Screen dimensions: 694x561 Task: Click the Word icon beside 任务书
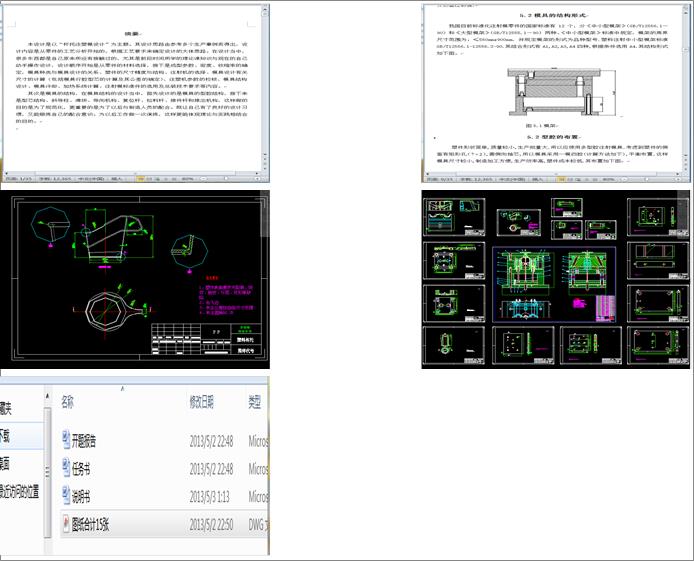pos(66,468)
